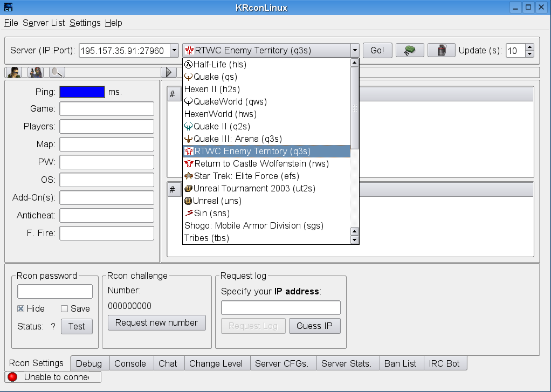Switch to the Debug tab

(x=91, y=363)
